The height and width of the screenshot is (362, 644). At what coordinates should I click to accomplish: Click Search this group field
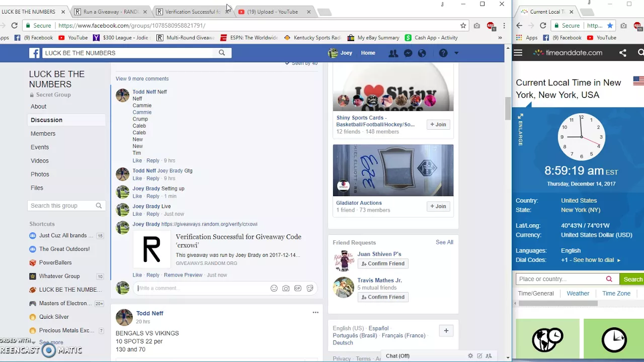(x=60, y=206)
